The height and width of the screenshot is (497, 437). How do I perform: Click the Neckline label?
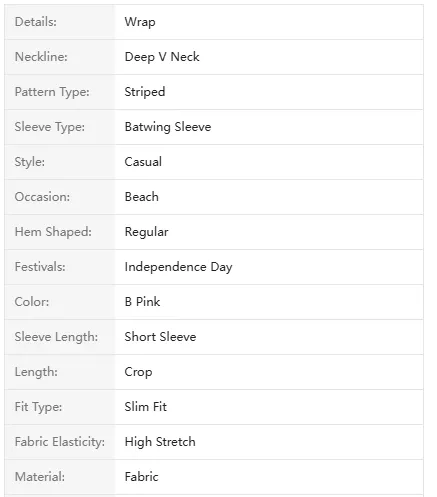(x=41, y=57)
